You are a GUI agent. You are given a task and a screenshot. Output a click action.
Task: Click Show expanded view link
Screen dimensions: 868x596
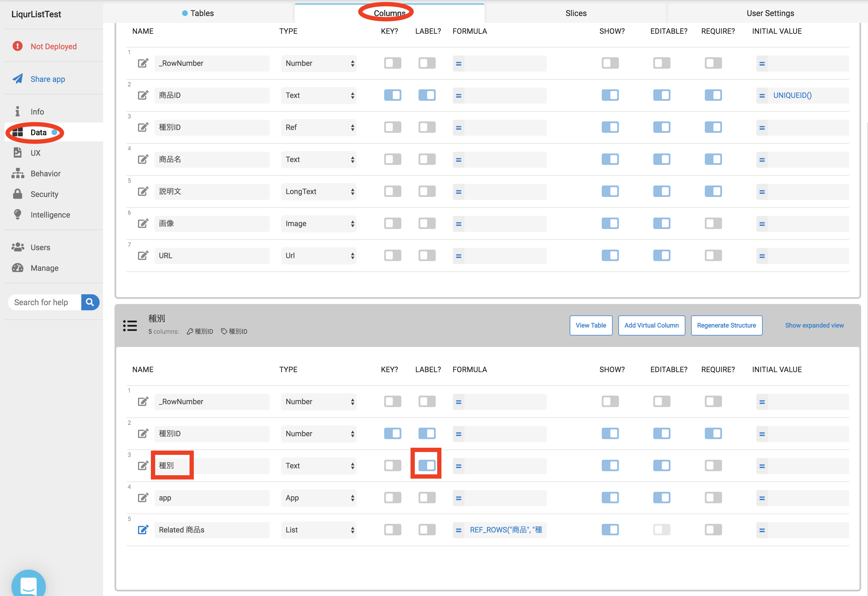click(814, 325)
